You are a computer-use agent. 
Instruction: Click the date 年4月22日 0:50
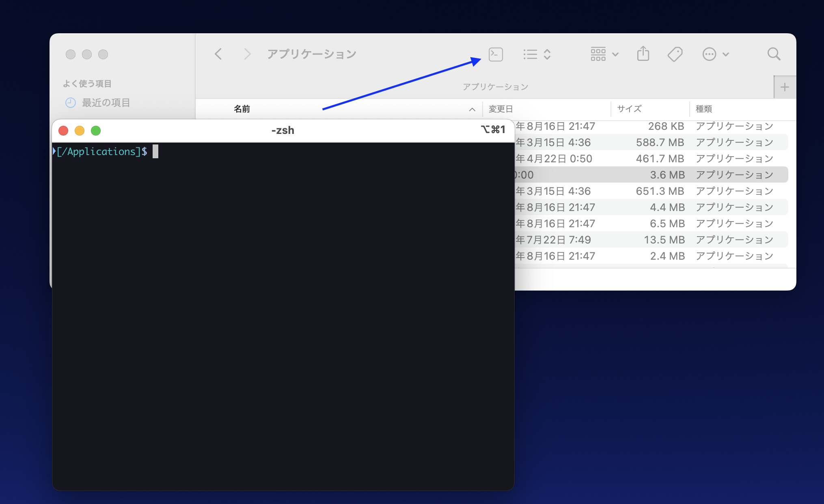554,159
